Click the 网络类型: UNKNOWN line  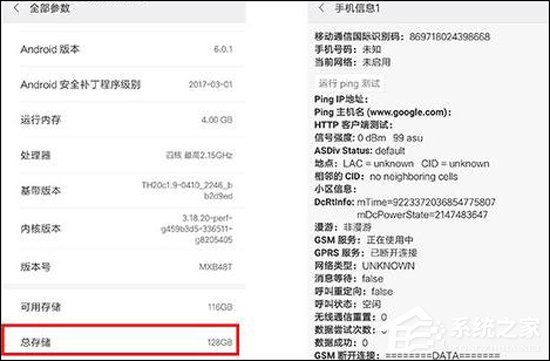tap(364, 266)
